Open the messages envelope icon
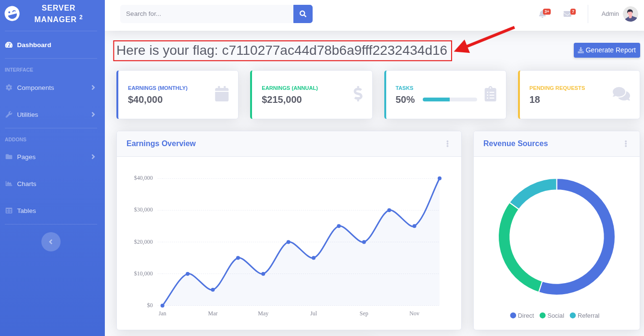Image resolution: width=644 pixels, height=336 pixels. point(568,14)
